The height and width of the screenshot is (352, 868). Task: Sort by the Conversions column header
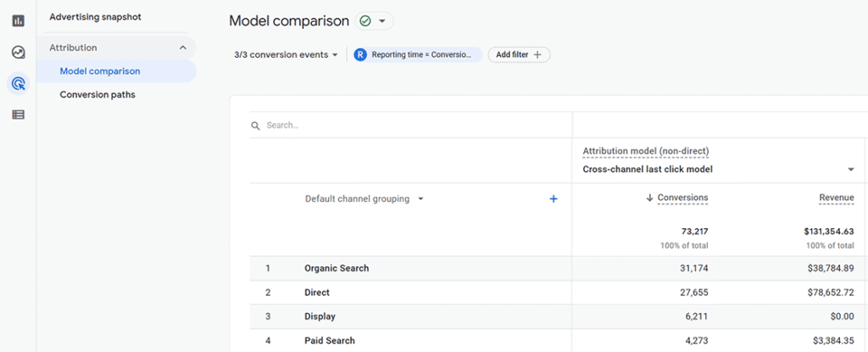(682, 198)
